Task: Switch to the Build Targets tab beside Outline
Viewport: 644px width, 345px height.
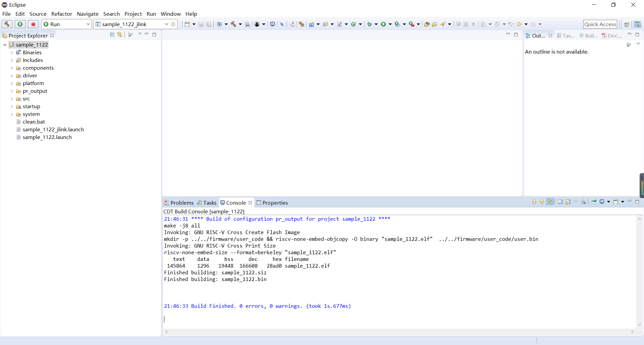Action: (x=588, y=36)
